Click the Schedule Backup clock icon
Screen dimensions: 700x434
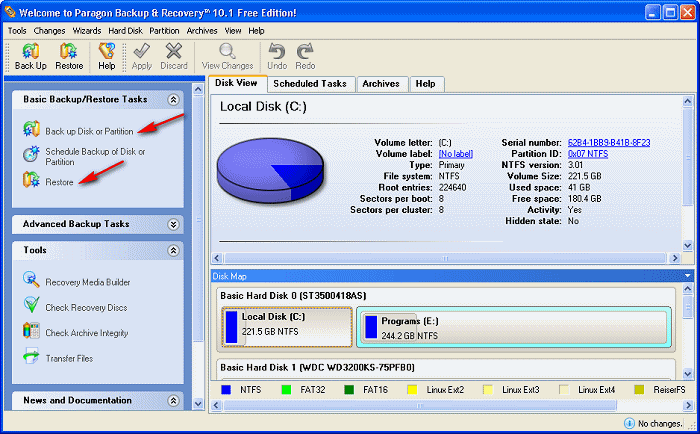[x=31, y=154]
